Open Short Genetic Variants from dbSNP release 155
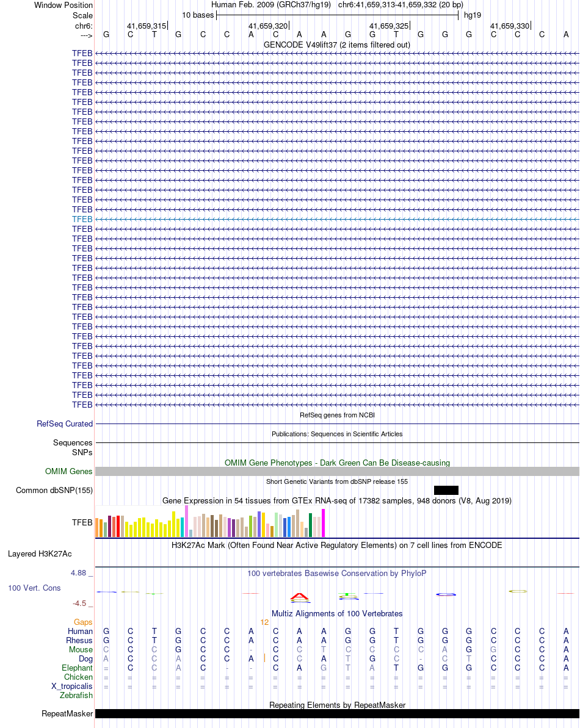Image resolution: width=580 pixels, height=728 pixels. coord(337,482)
